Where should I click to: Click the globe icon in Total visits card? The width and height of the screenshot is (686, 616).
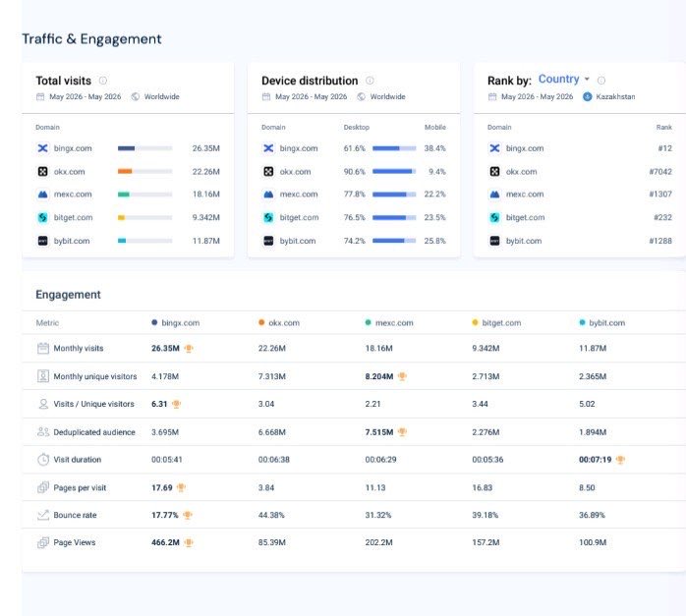pos(136,96)
